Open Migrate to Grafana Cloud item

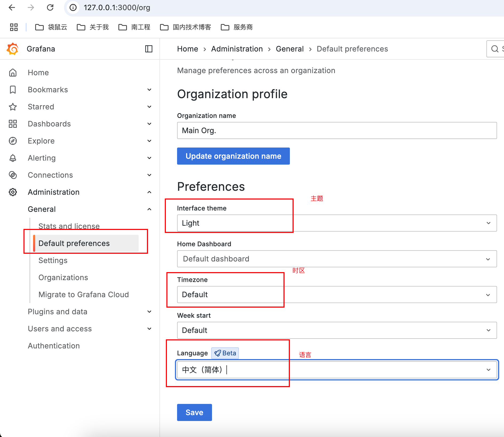click(x=84, y=295)
